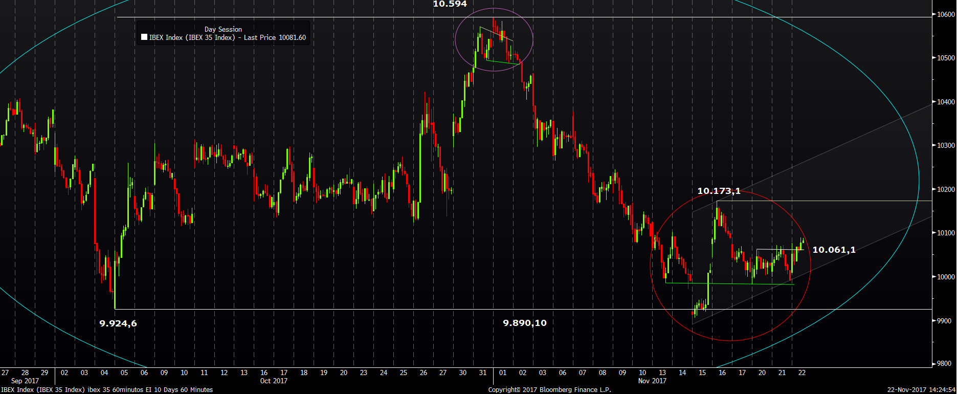Screen dimensions: 980x394
Task: Click the Day Session legend header
Action: click(x=223, y=29)
